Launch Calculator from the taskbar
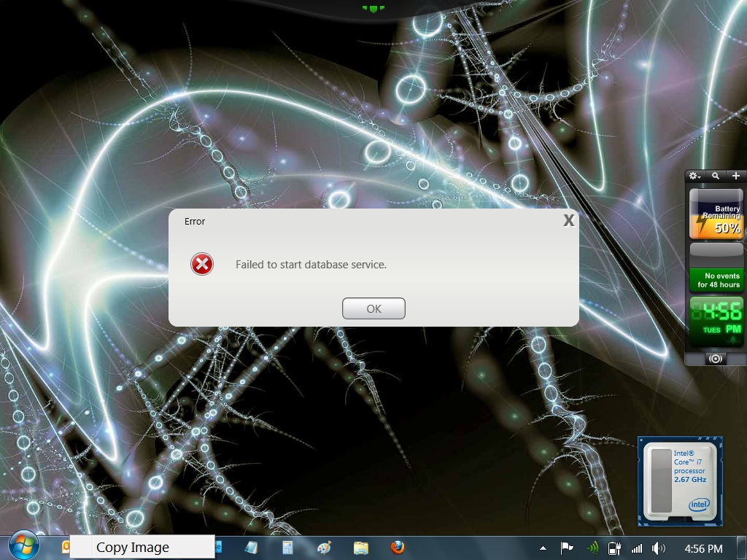 coord(287,548)
